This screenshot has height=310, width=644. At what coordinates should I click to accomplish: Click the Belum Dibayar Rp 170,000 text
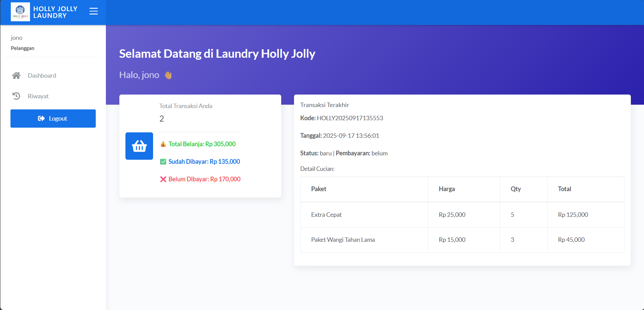[204, 179]
